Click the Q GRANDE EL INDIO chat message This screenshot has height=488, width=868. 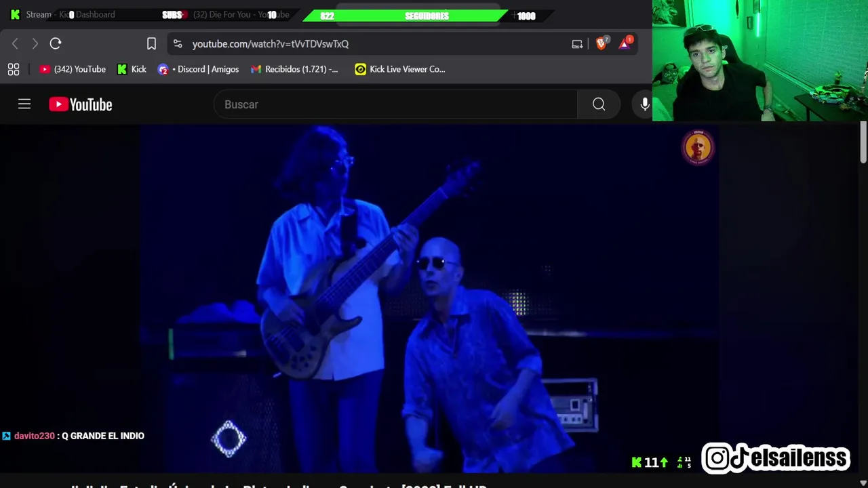[x=103, y=436]
